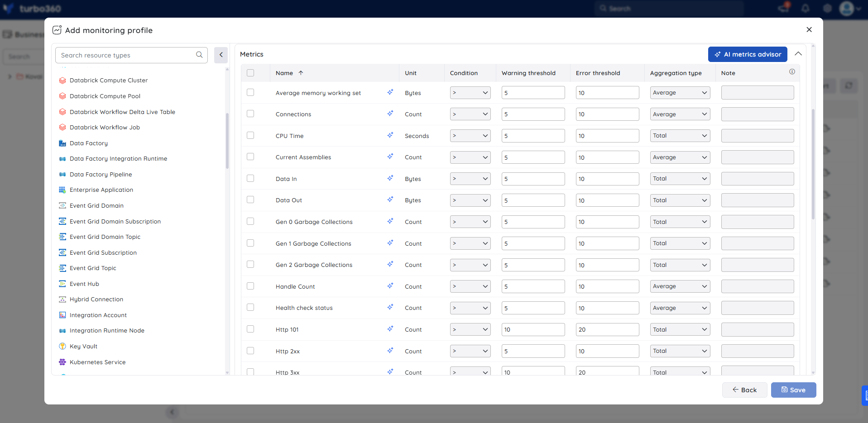The image size is (868, 423).
Task: Check the Data Out metric checkbox
Action: (250, 200)
